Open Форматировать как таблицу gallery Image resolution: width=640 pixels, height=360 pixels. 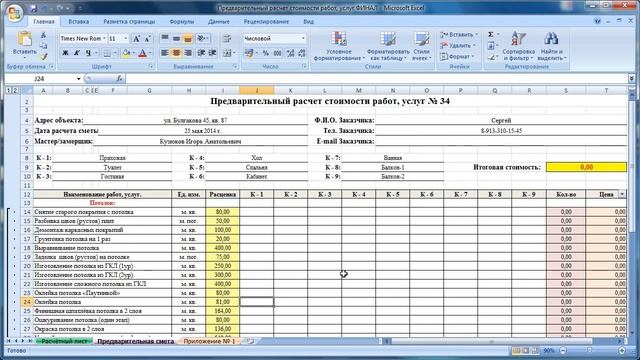coord(388,46)
